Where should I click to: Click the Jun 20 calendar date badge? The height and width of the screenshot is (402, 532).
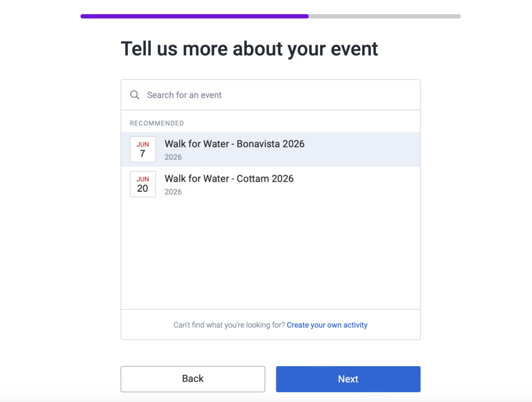[x=143, y=184]
